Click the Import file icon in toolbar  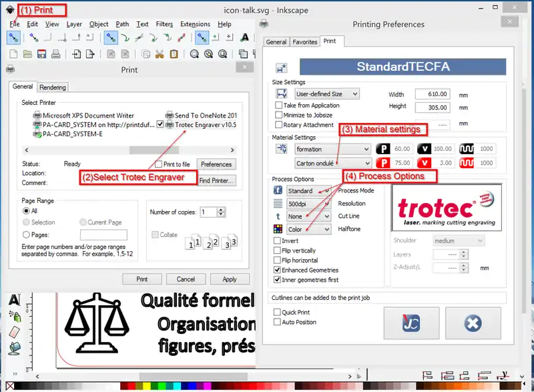click(77, 54)
